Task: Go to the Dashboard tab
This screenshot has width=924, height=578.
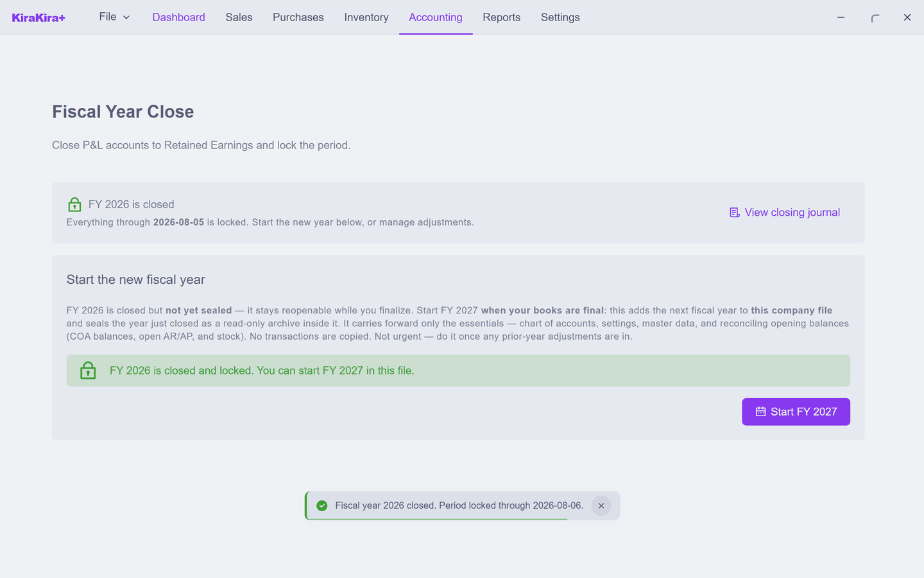Action: (x=179, y=17)
